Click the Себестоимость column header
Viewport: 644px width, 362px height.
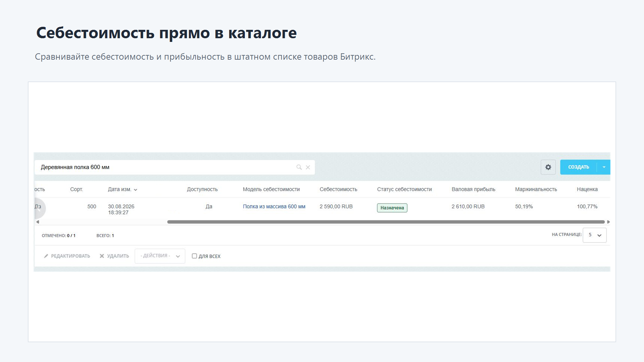tap(338, 189)
